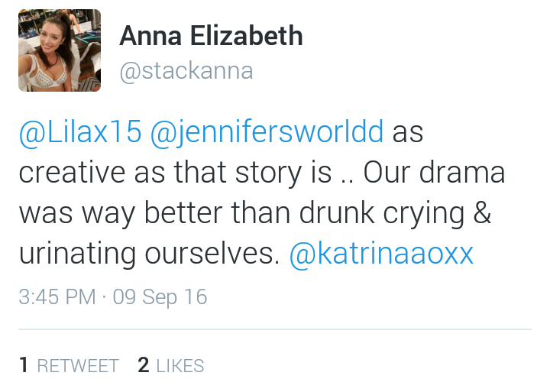Click the 'Our drama' text in tweet

pyautogui.click(x=434, y=173)
